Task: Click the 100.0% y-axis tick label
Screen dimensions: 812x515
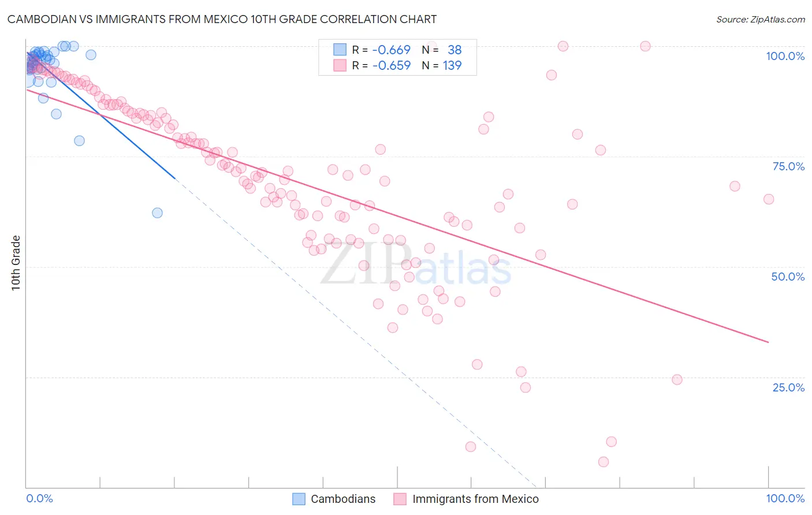Action: click(785, 56)
